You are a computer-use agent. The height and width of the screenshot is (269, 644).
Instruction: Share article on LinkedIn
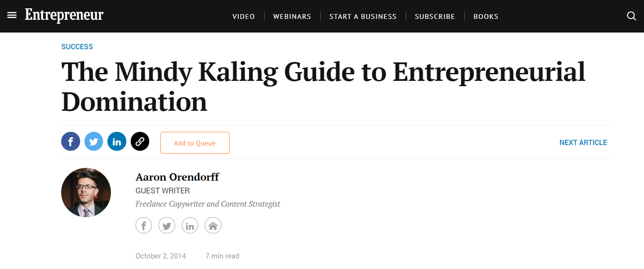click(x=117, y=142)
